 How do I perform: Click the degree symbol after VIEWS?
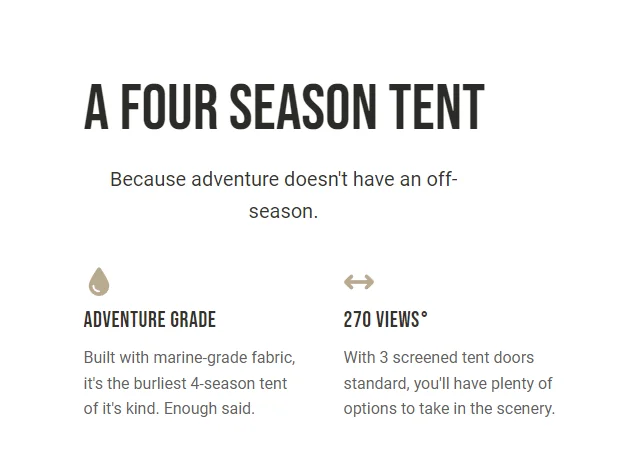coord(424,315)
